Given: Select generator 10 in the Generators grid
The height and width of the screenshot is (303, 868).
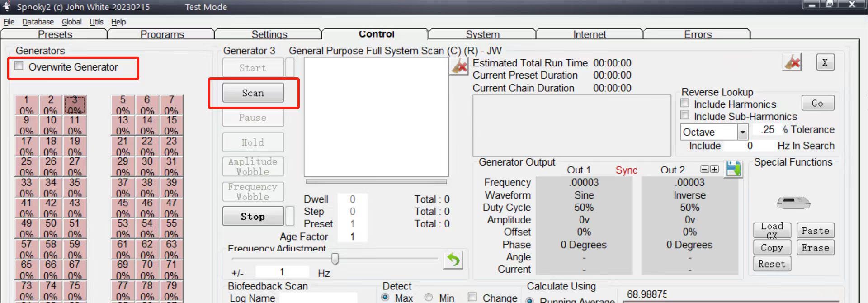Looking at the screenshot, I should [x=51, y=125].
